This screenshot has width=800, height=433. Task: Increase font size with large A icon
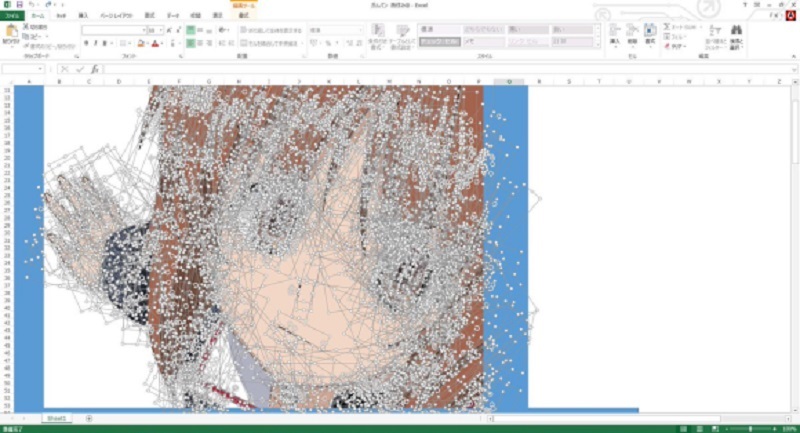point(169,31)
